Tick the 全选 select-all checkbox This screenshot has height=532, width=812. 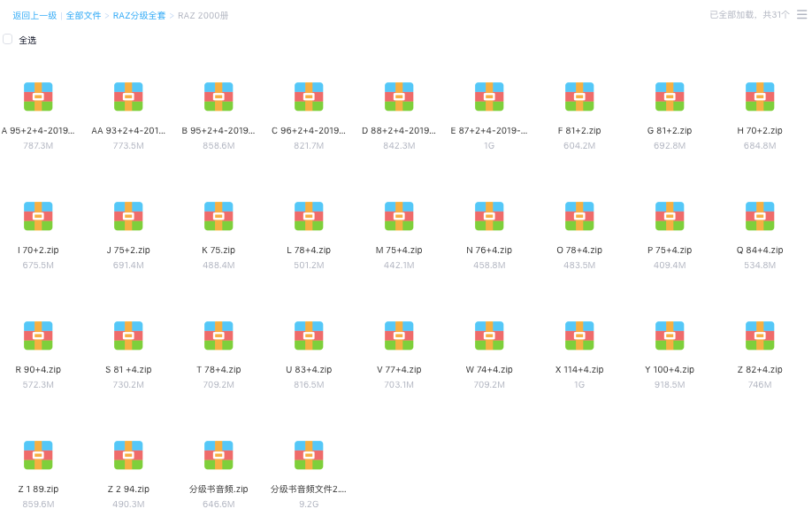[8, 39]
